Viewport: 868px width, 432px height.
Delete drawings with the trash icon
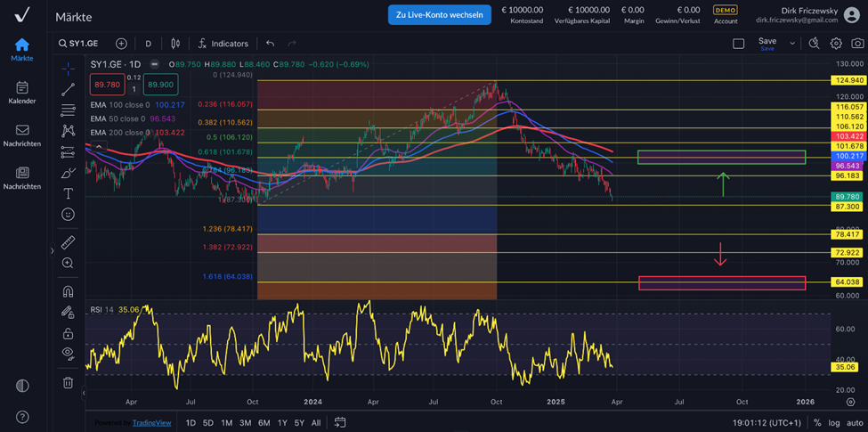pyautogui.click(x=68, y=383)
